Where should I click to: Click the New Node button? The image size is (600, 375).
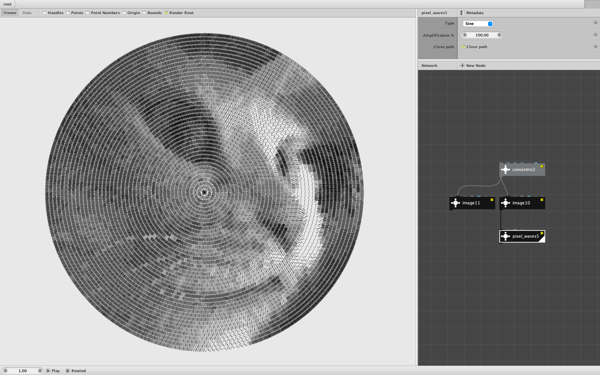473,65
